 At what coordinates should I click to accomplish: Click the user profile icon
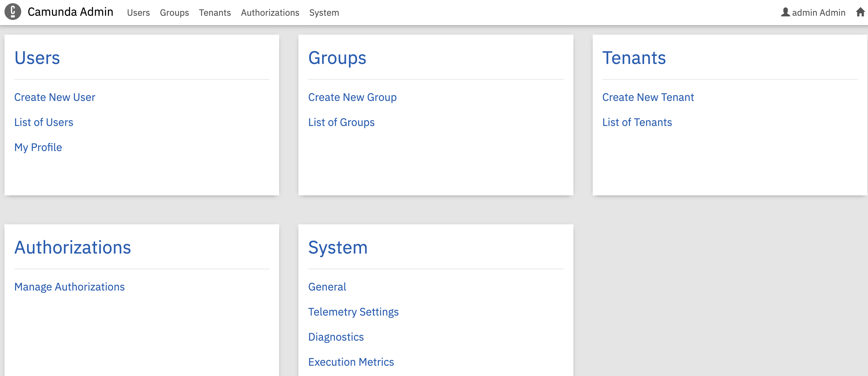click(785, 13)
